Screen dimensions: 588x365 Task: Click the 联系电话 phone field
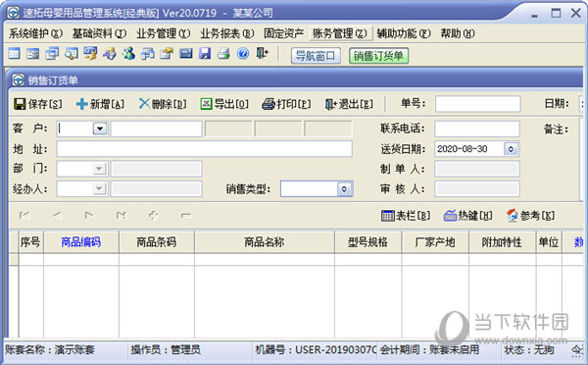click(x=477, y=129)
